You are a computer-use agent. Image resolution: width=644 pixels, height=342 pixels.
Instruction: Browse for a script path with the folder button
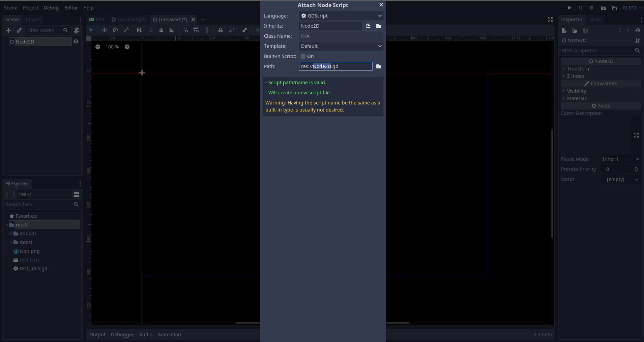pos(378,66)
